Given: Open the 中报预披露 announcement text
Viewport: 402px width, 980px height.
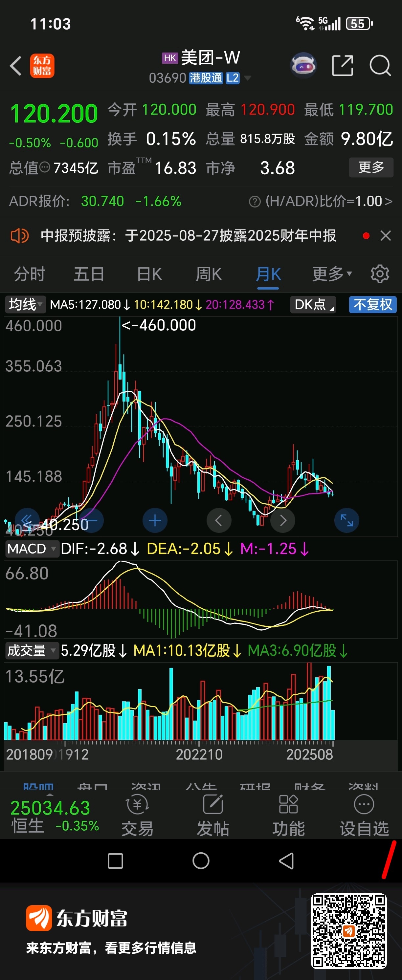Looking at the screenshot, I should (189, 236).
